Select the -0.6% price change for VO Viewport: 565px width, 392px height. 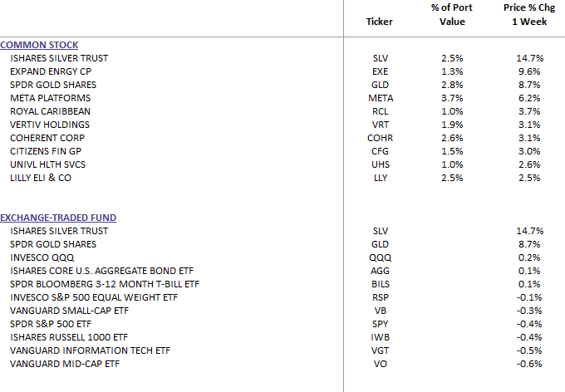(x=528, y=364)
